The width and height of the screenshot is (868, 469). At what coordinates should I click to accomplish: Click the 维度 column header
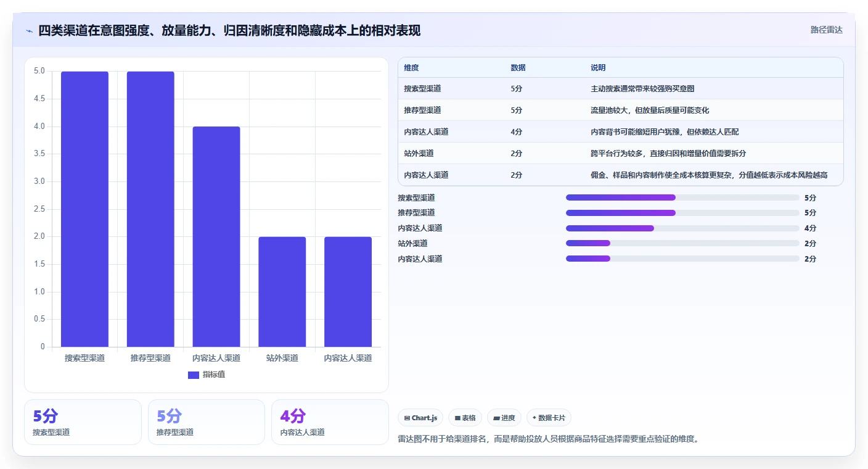[411, 68]
